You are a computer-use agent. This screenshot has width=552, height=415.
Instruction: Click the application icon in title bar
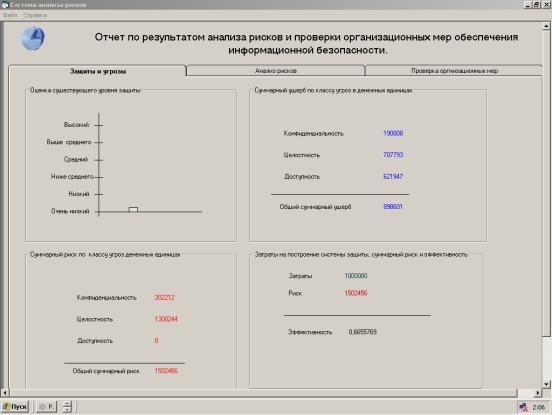5,5
